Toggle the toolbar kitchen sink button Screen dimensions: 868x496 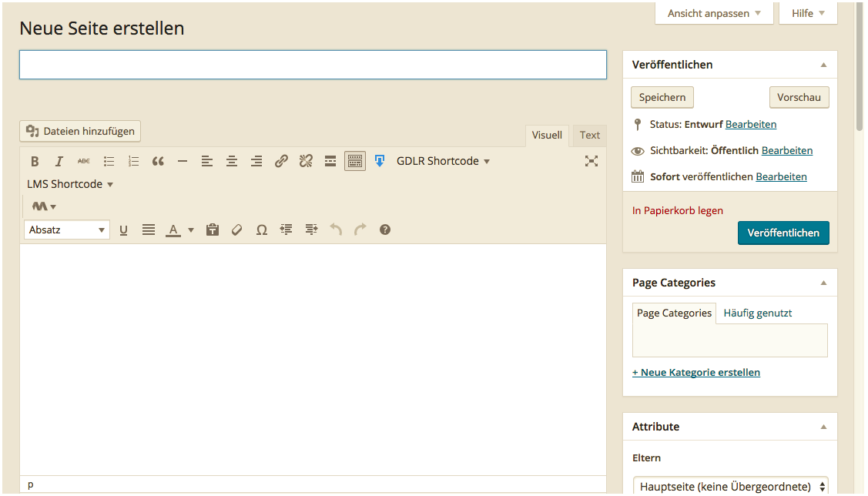click(355, 161)
